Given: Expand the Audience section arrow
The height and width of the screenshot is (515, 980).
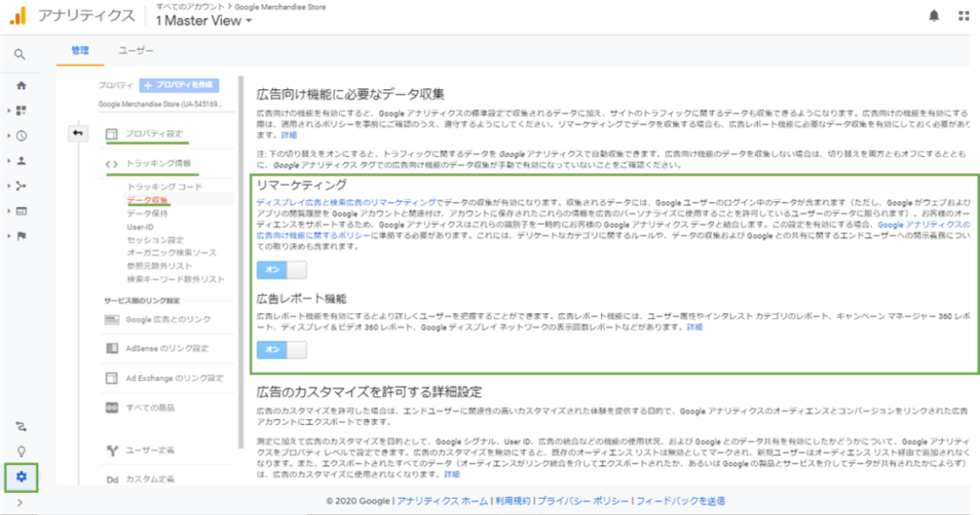Looking at the screenshot, I should (x=9, y=161).
